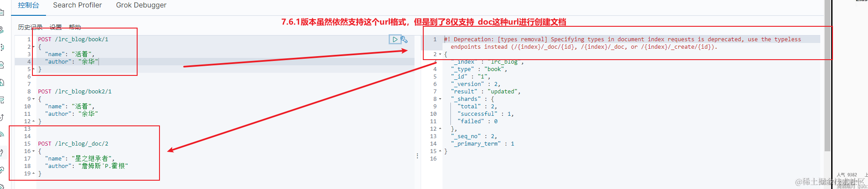Toggle fold arrow at output line 12
The width and height of the screenshot is (868, 189).
pos(440,129)
